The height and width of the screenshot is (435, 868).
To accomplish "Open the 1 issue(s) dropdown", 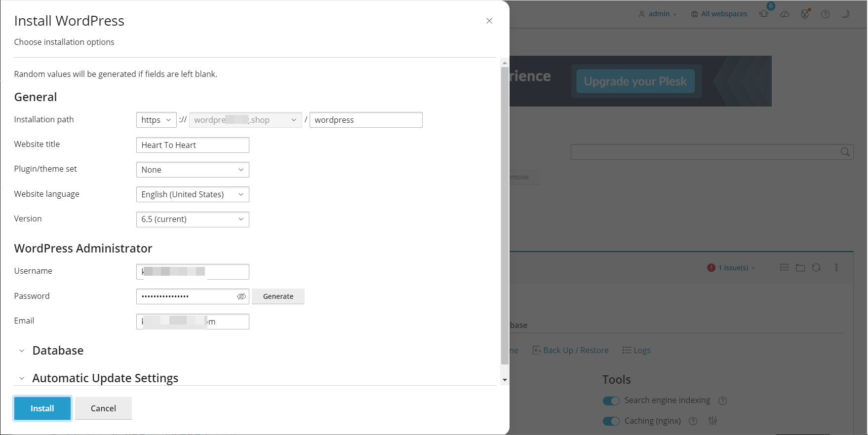I will [x=731, y=268].
